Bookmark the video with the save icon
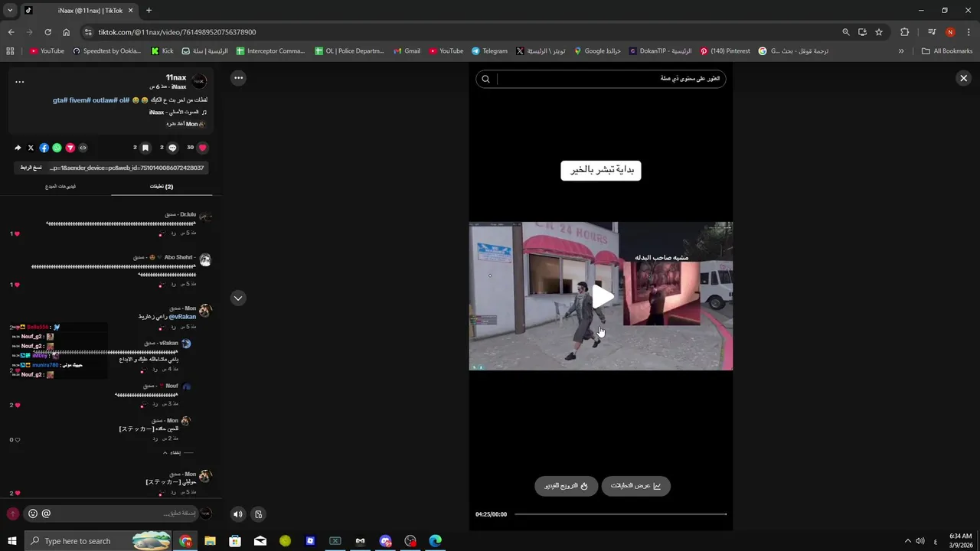The image size is (980, 551). pos(145,148)
